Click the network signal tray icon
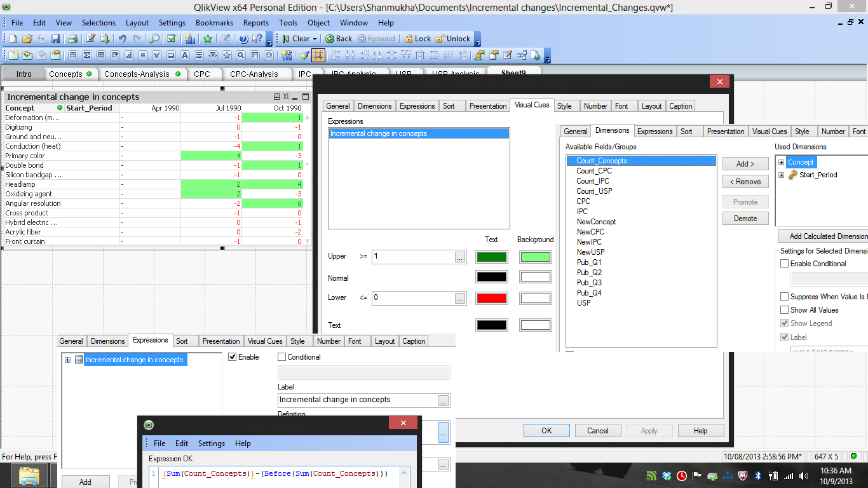This screenshot has height=488, width=868. (788, 475)
